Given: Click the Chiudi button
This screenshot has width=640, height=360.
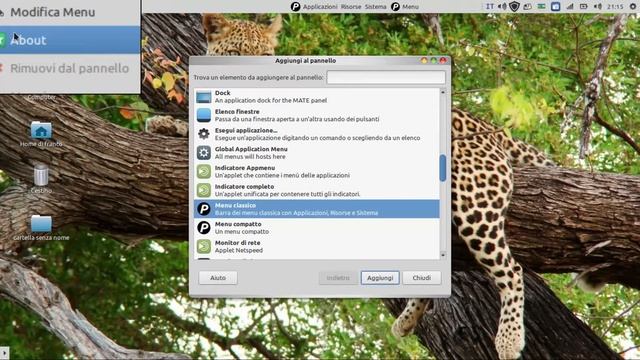Looking at the screenshot, I should pyautogui.click(x=422, y=278).
